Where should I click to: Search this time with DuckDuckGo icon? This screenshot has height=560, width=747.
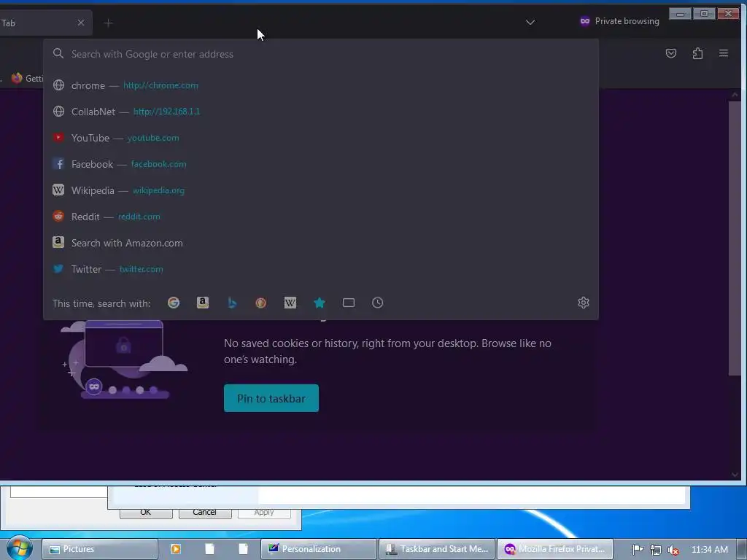260,303
